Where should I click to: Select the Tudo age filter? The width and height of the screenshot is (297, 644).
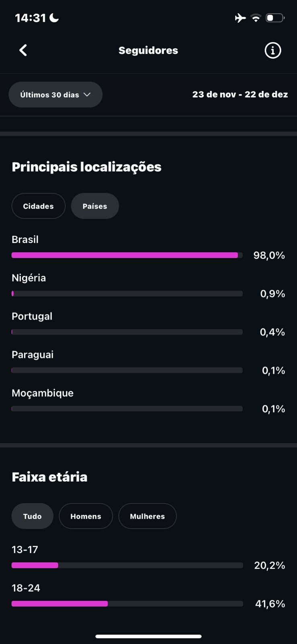[33, 516]
